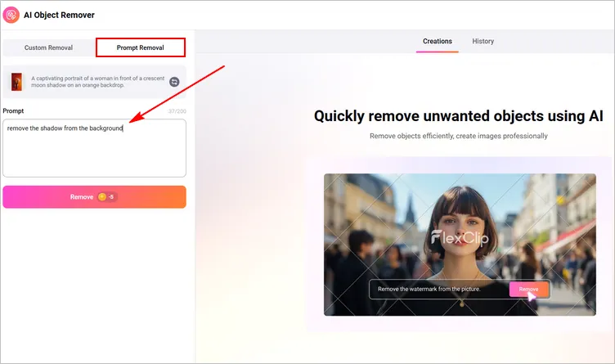
Task: Open the History tab
Action: pos(483,41)
